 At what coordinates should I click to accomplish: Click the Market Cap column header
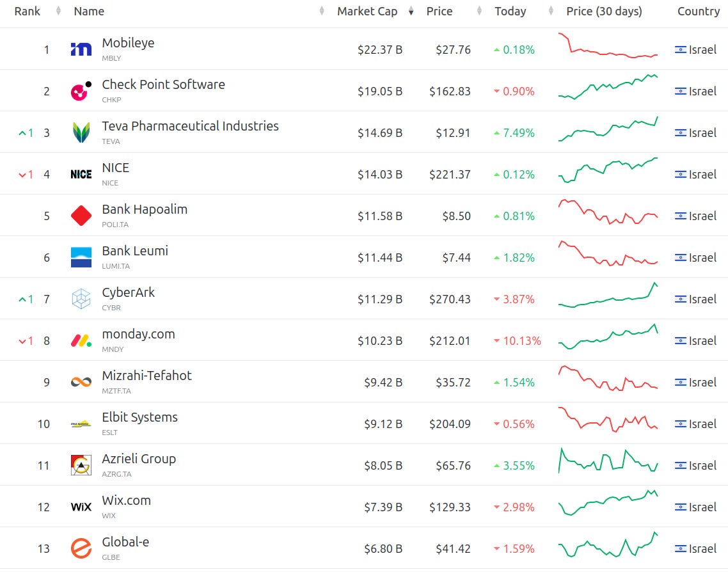click(367, 11)
